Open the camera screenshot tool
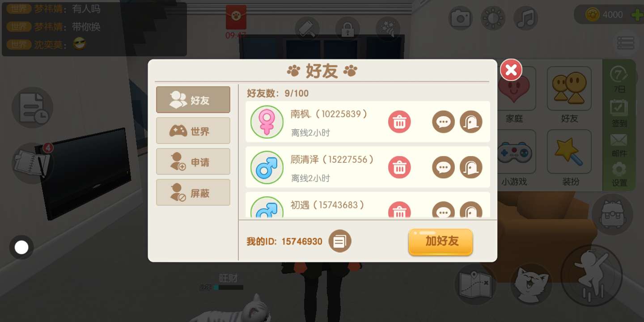Image resolution: width=644 pixels, height=322 pixels. (x=461, y=18)
